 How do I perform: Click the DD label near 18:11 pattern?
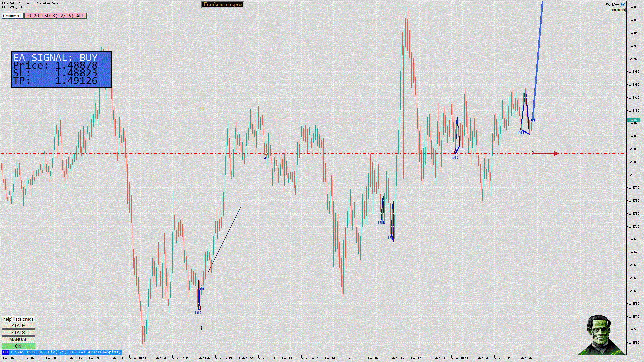pyautogui.click(x=455, y=157)
